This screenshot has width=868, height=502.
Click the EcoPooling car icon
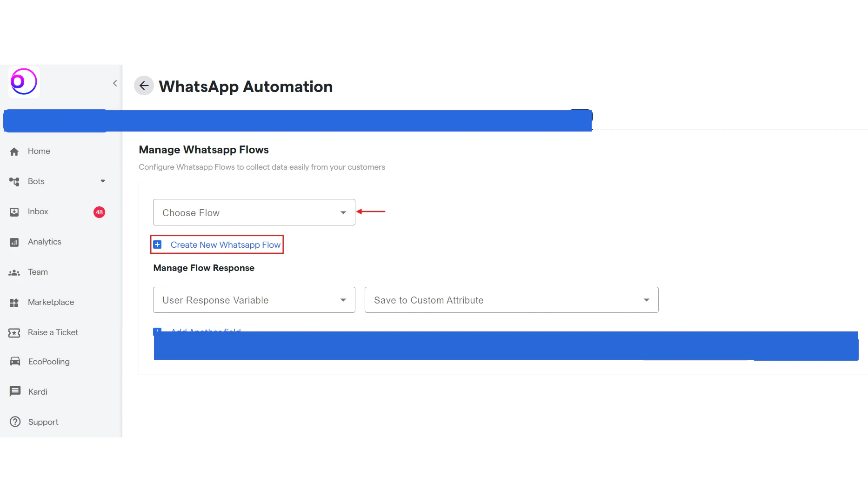point(15,362)
